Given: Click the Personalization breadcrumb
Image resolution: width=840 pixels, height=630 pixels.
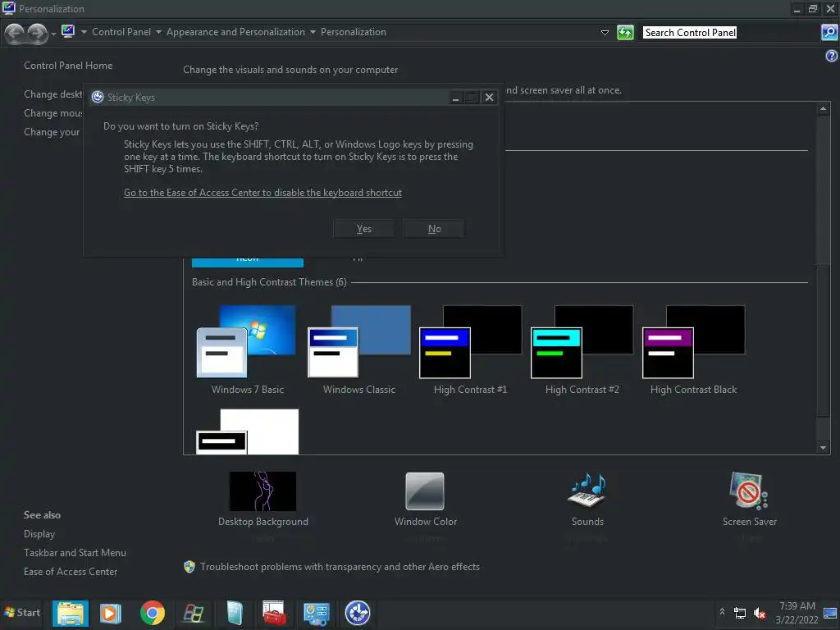Looking at the screenshot, I should [353, 32].
